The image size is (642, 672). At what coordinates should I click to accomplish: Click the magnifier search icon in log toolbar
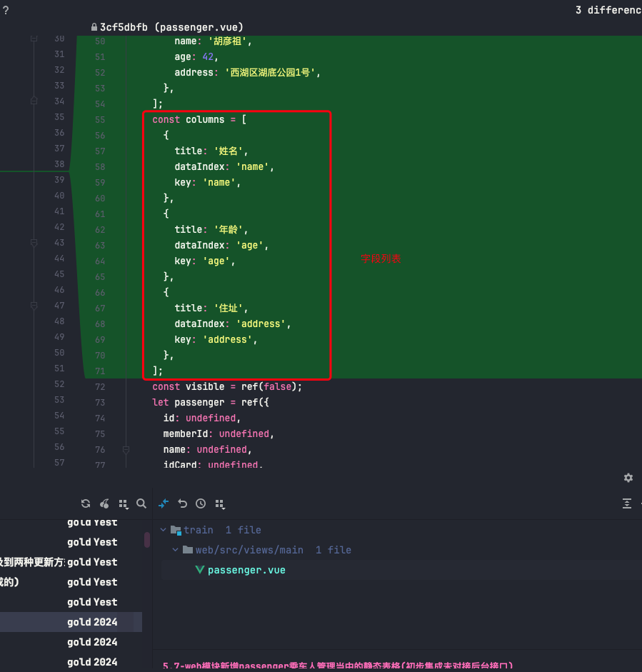click(141, 503)
